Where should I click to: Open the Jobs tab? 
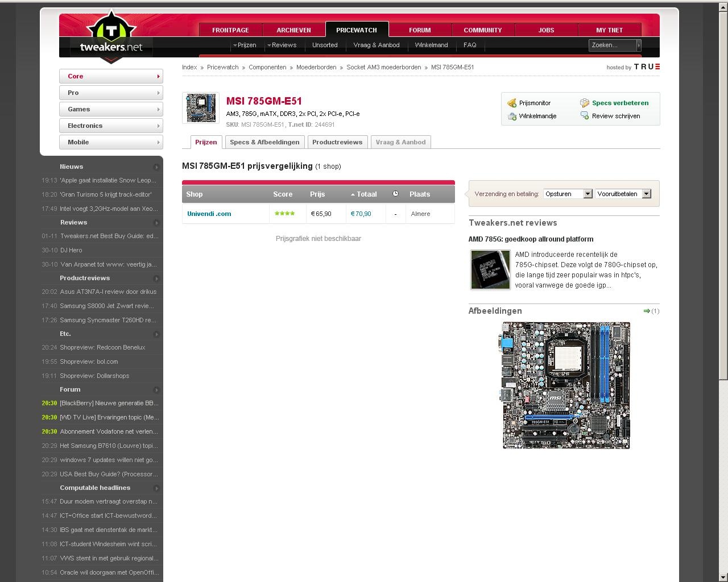point(546,30)
